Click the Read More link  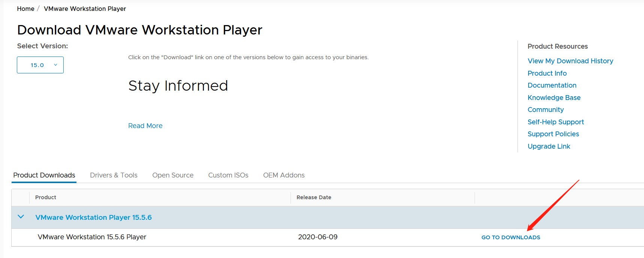(x=145, y=126)
